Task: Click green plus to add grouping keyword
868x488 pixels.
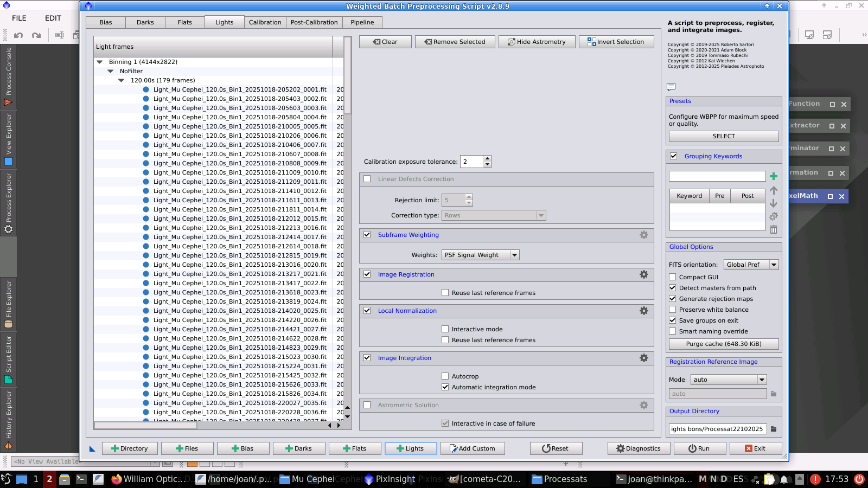Action: tap(774, 176)
